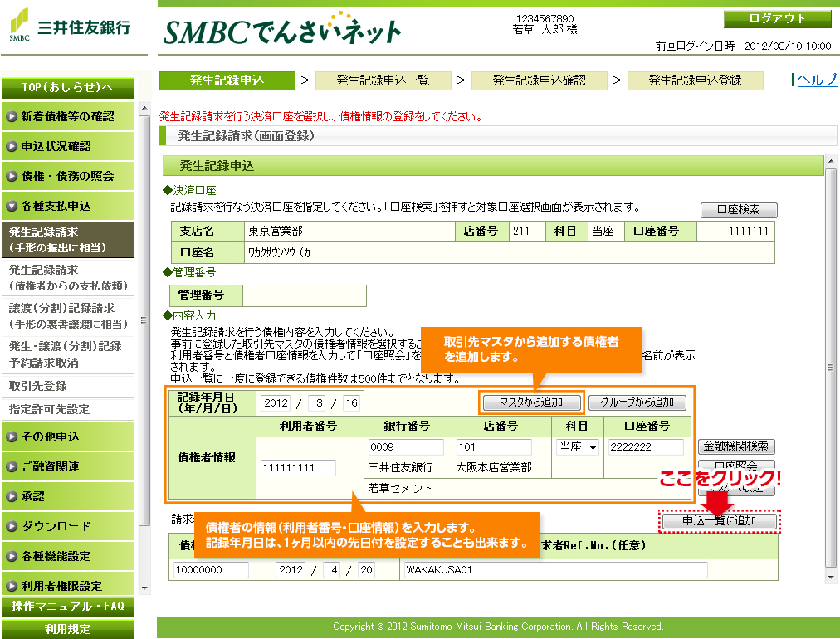
Task: Click the SMBC 三井住友銀行 logo
Action: pos(70,25)
